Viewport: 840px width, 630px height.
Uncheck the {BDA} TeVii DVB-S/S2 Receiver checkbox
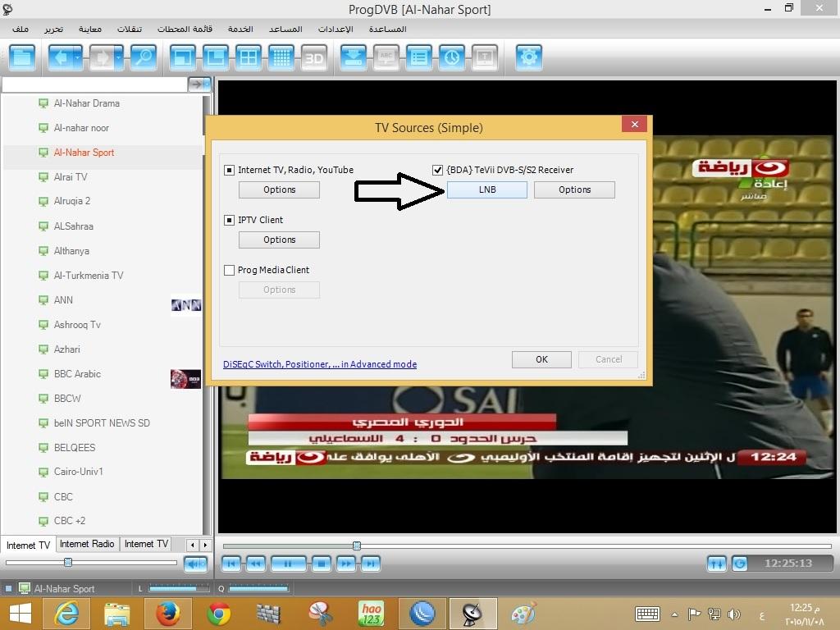[x=437, y=170]
